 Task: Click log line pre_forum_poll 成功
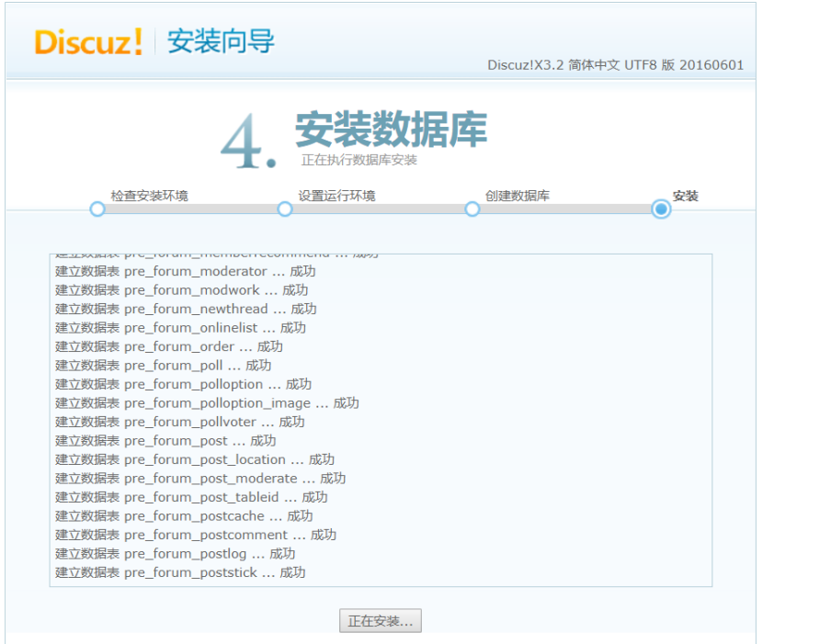point(164,366)
